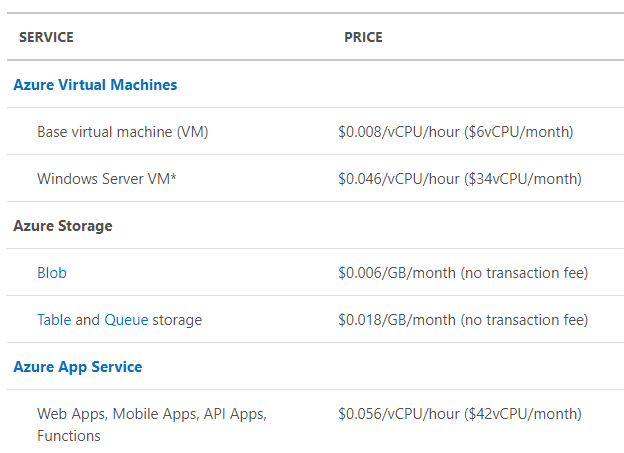Select the 'Azure Storage' section heading

click(63, 226)
